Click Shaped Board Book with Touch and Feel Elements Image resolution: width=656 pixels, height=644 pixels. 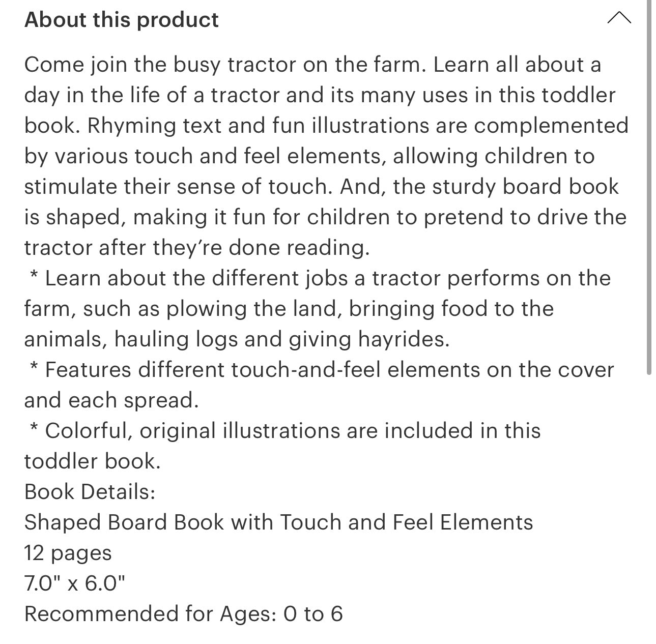[278, 522]
